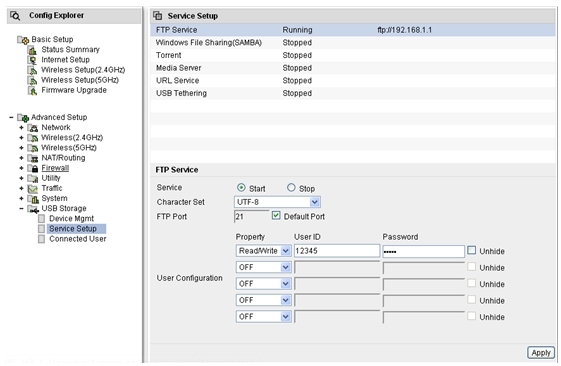This screenshot has width=561, height=366.
Task: Collapse the USB Storage tree node
Action: [21, 209]
